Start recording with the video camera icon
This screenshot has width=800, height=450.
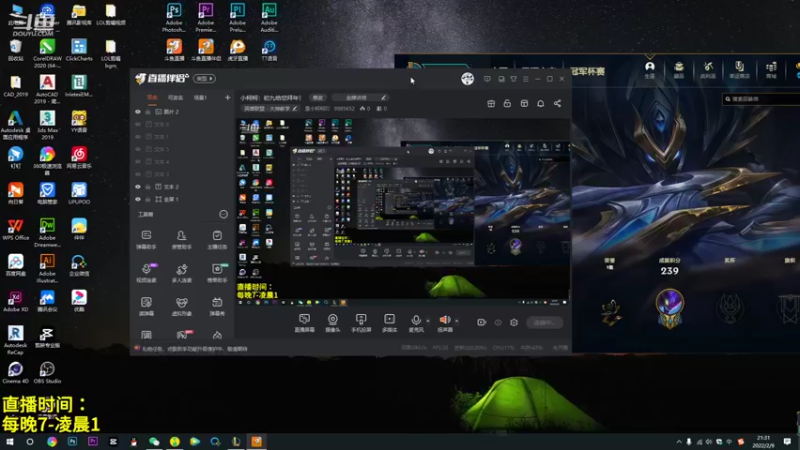point(481,322)
